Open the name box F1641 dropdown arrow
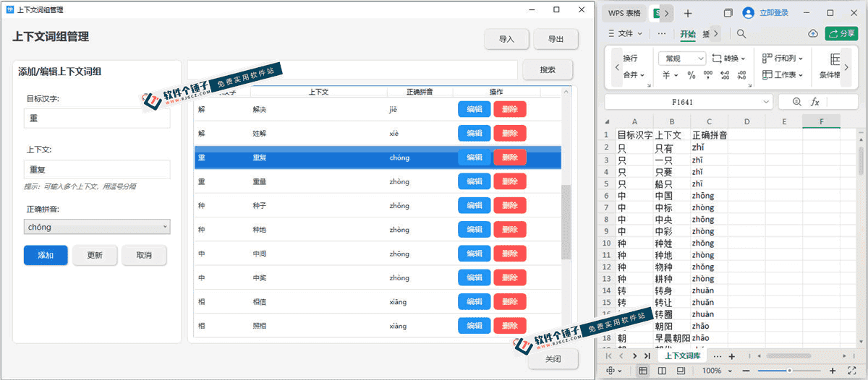This screenshot has width=868, height=380. click(x=765, y=103)
